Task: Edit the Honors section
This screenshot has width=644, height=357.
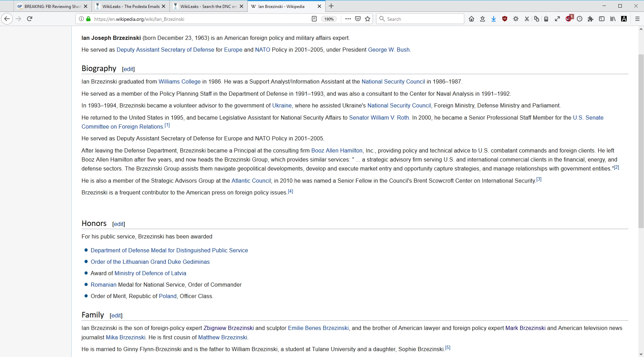Action: (119, 224)
